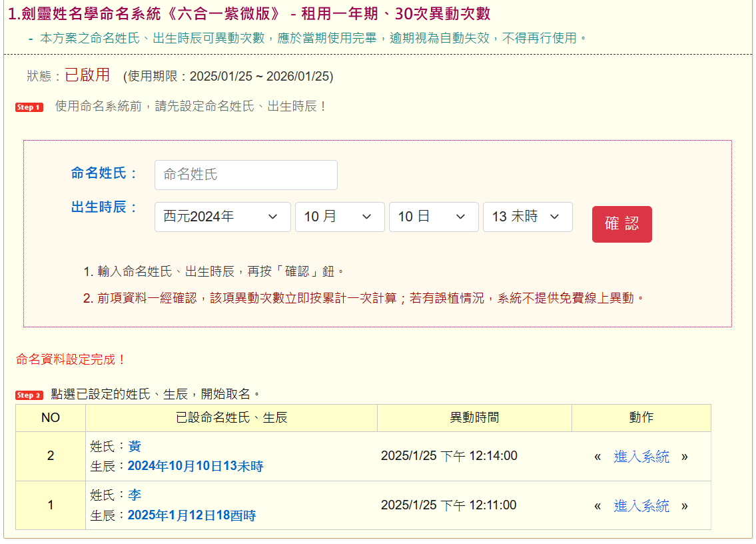756x544 pixels.
Task: Click NO cell showing 1
Action: (x=51, y=505)
